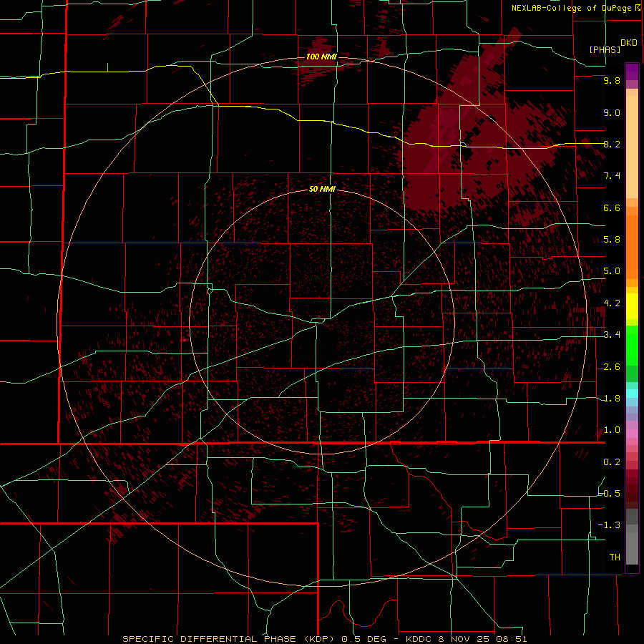Click the 50 NMI range ring label
The image size is (644, 644).
pos(322,189)
